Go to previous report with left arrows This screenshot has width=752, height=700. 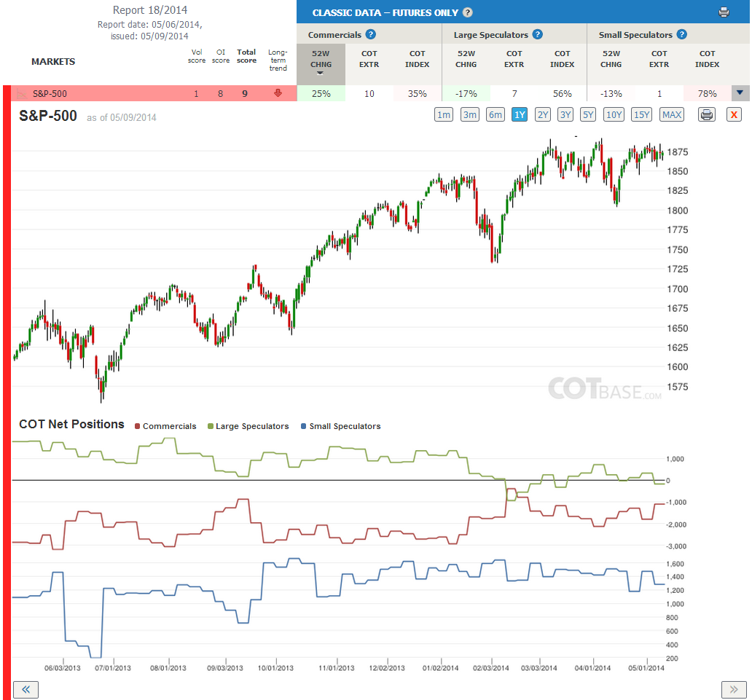[x=26, y=690]
